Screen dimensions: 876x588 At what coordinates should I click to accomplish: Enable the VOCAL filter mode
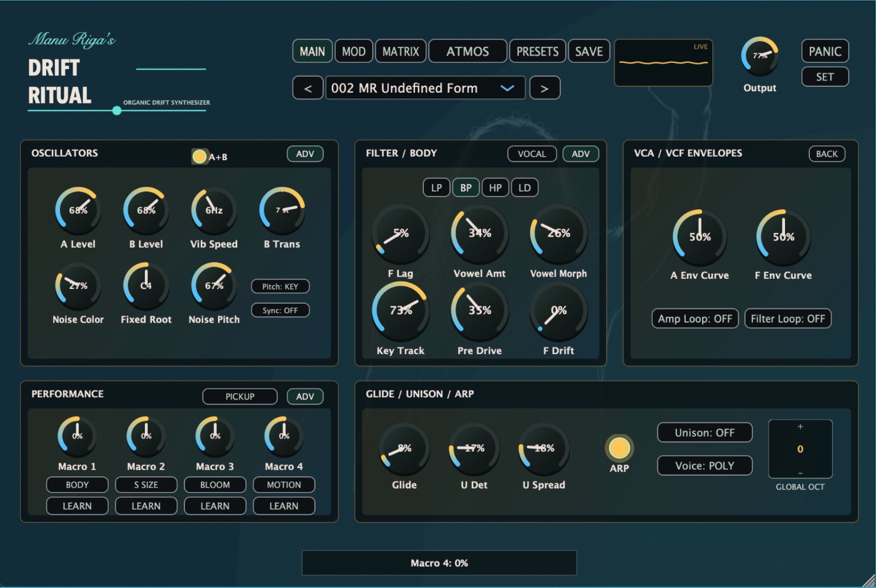pyautogui.click(x=532, y=154)
